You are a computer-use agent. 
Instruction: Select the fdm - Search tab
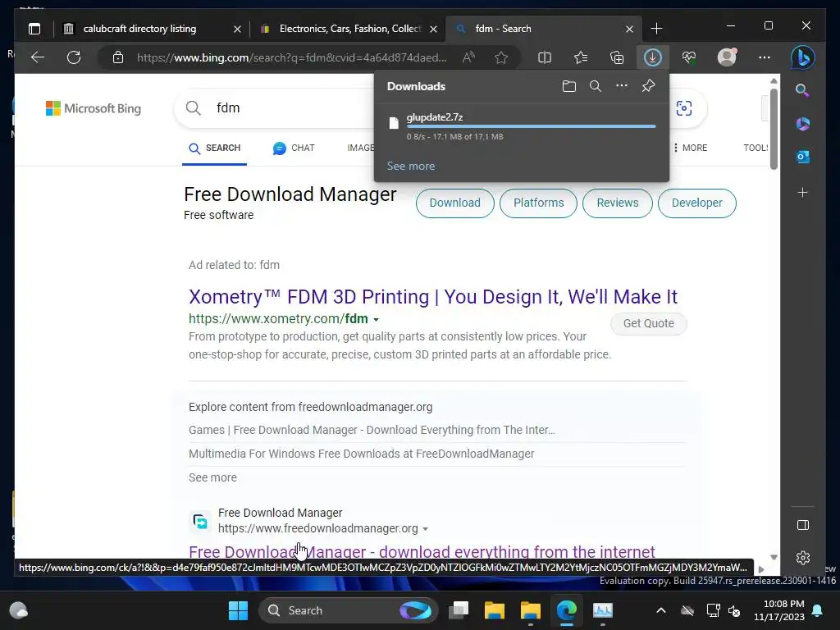(x=544, y=29)
